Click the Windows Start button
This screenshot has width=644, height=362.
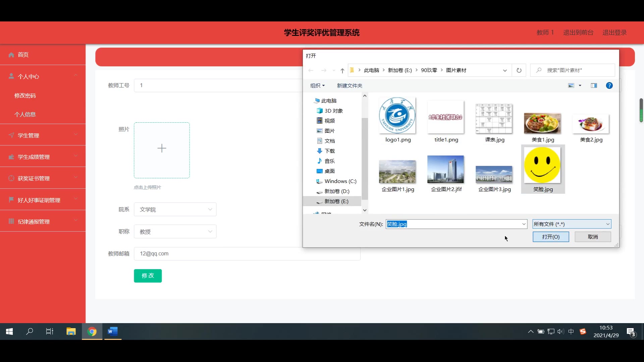pos(9,331)
